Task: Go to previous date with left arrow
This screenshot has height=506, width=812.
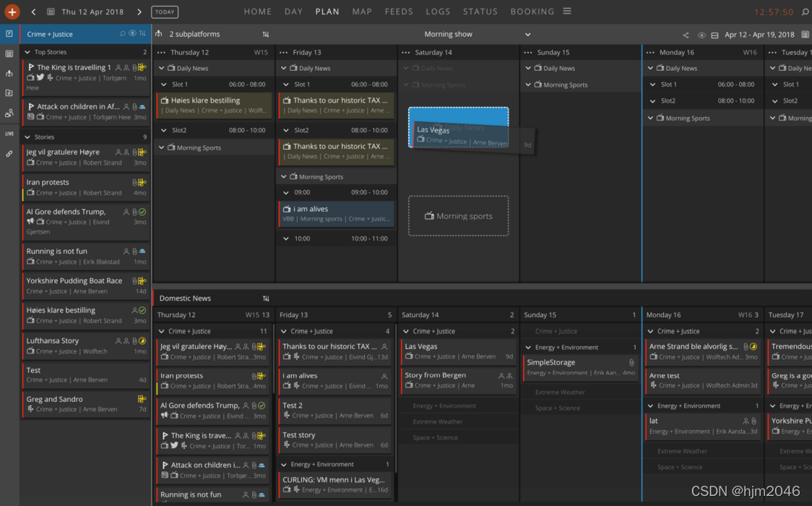Action: click(34, 12)
